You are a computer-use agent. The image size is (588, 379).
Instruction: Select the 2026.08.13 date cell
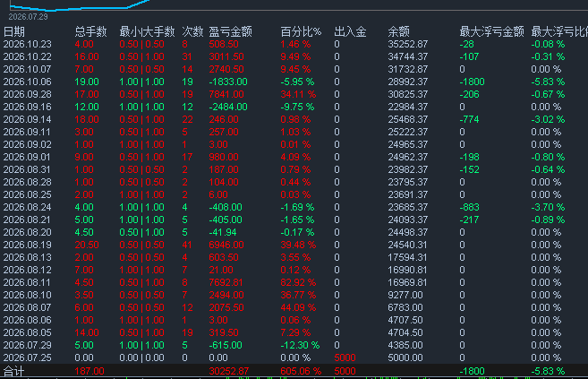pos(28,257)
